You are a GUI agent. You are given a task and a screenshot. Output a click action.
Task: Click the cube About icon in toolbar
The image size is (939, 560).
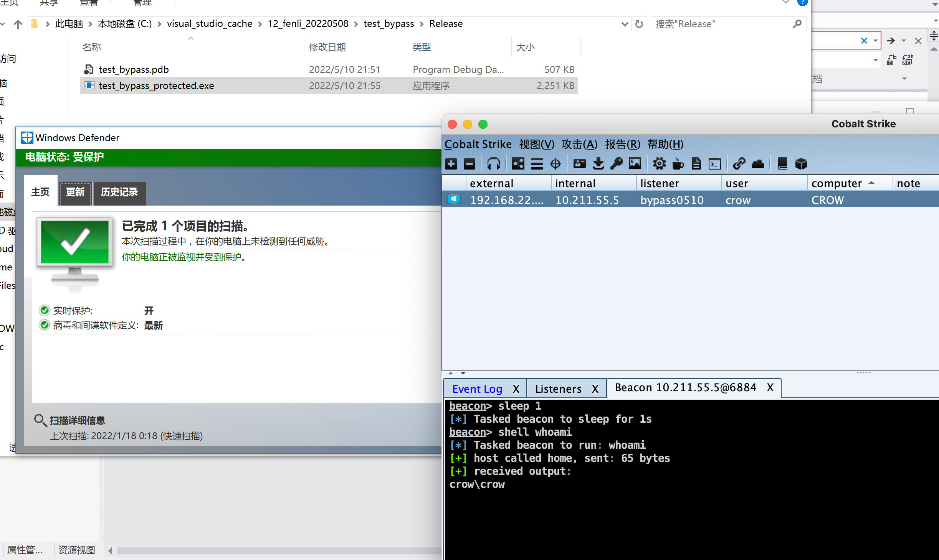click(x=801, y=164)
